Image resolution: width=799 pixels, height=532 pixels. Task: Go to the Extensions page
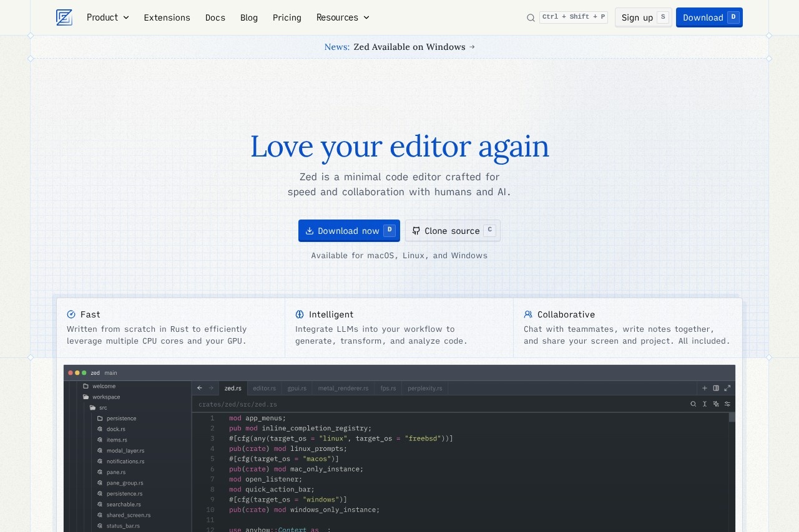tap(167, 17)
